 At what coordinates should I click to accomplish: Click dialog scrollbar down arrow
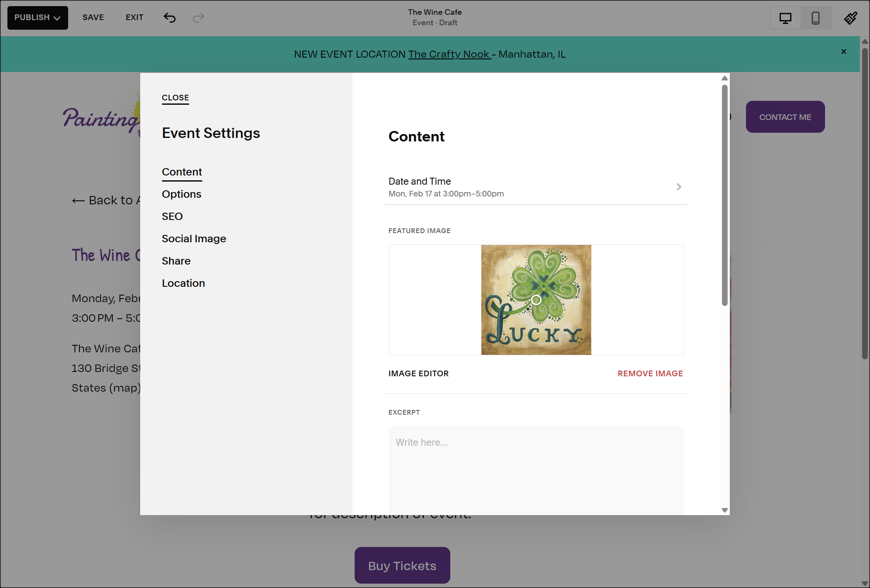725,510
